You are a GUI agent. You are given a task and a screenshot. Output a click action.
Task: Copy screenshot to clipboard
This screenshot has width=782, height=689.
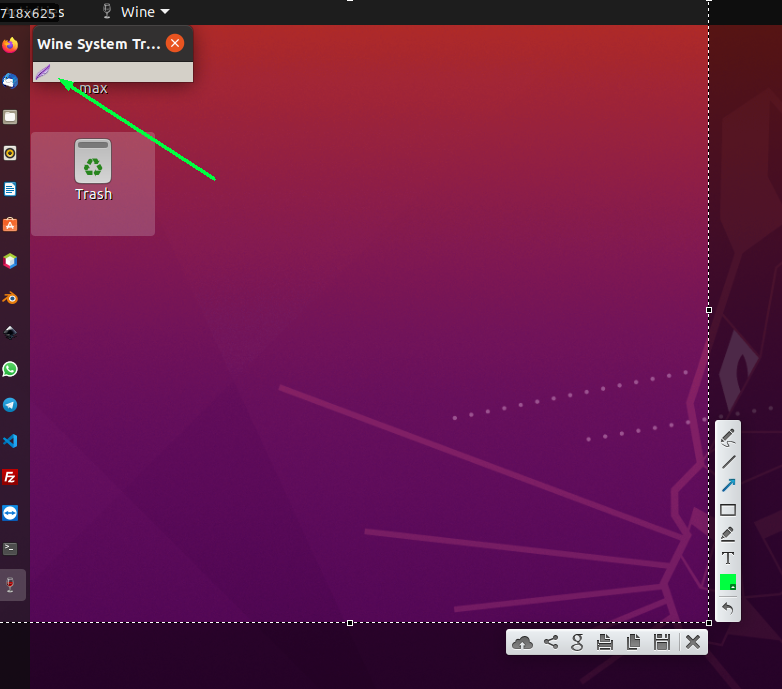pyautogui.click(x=633, y=642)
